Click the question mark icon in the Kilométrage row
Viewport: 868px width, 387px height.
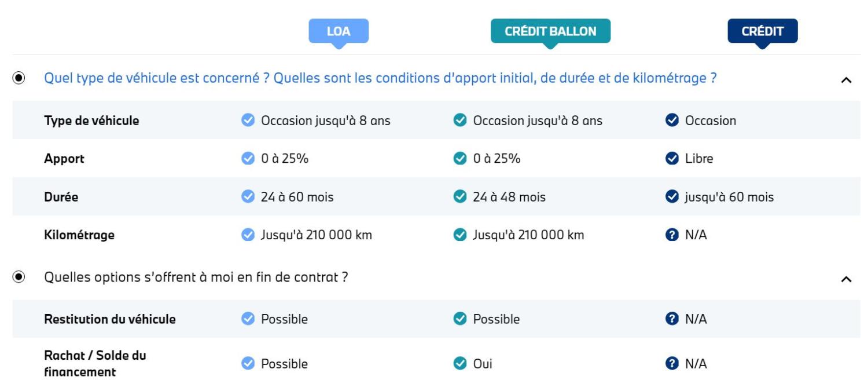pos(672,235)
